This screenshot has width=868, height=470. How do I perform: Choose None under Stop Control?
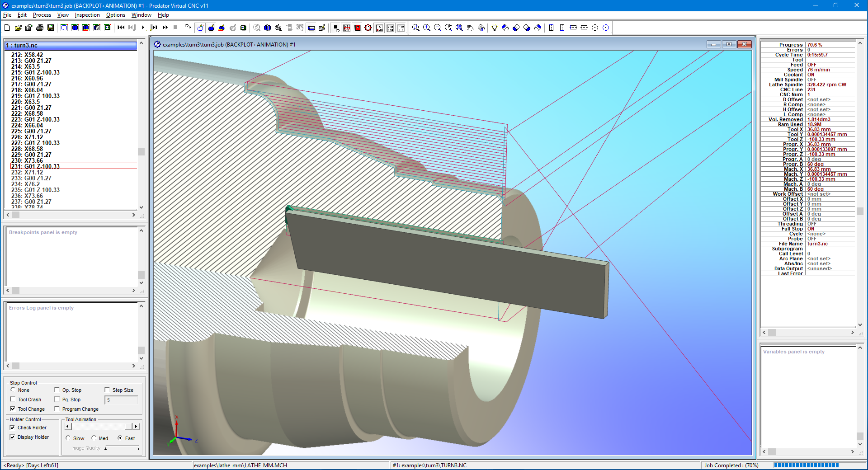click(x=14, y=390)
